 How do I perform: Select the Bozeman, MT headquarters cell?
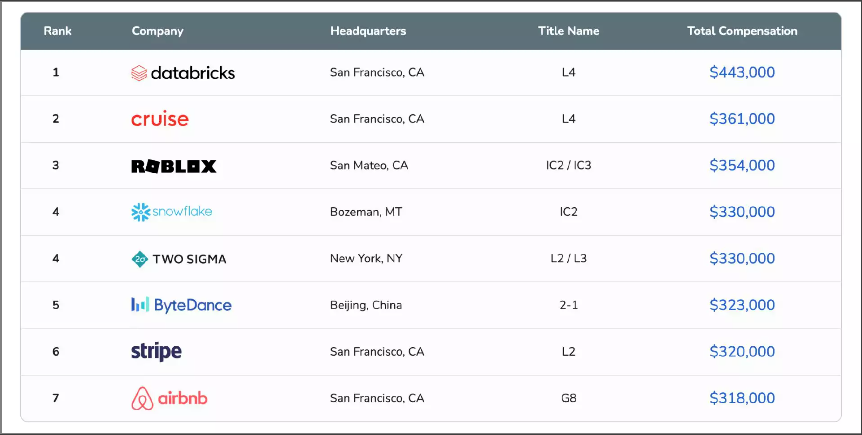pos(366,212)
